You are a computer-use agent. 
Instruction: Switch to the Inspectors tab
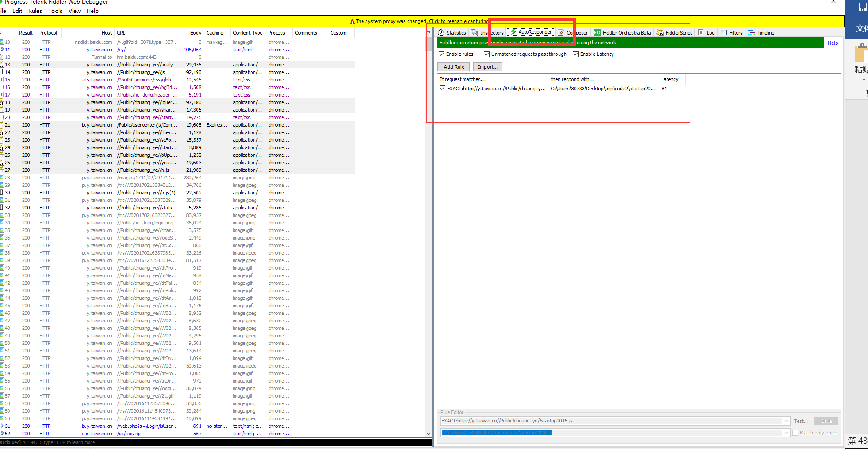coord(488,33)
